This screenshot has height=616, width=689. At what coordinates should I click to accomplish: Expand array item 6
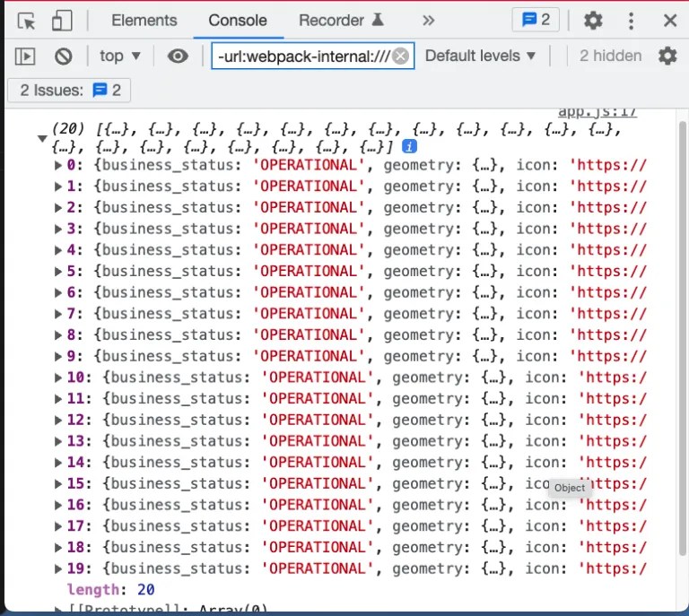[x=58, y=292]
